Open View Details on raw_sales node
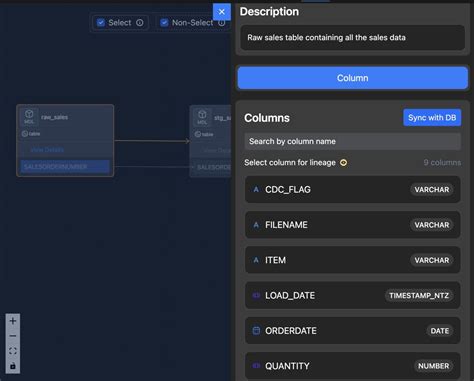Screen dimensions: 474x381 [47, 150]
